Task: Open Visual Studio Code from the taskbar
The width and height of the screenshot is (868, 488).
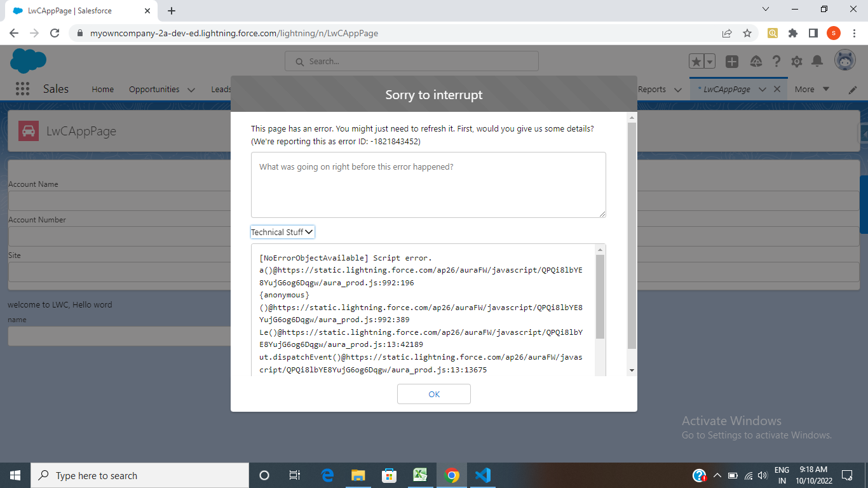Action: [482, 475]
